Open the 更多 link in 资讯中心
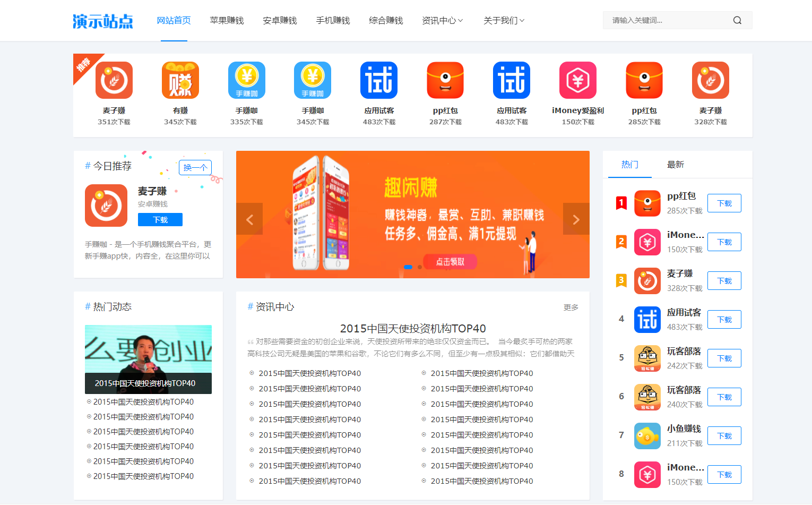The width and height of the screenshot is (812, 505). tap(570, 307)
